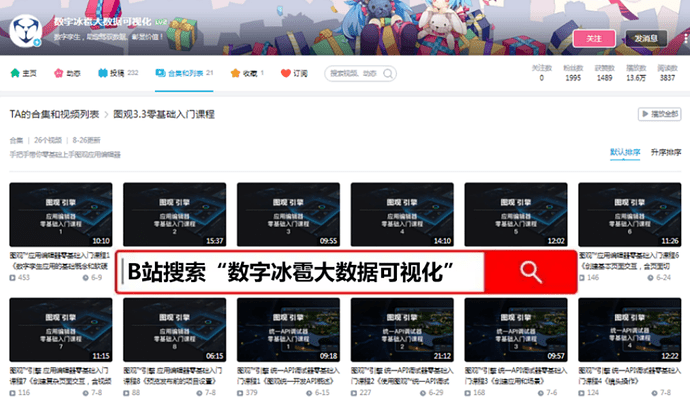Focus the 搜索视频、动态 search field
The width and height of the screenshot is (690, 404).
pyautogui.click(x=360, y=73)
